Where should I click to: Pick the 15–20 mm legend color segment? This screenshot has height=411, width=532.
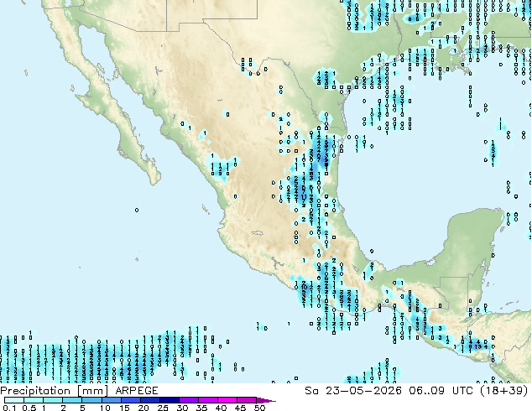pyautogui.click(x=130, y=400)
